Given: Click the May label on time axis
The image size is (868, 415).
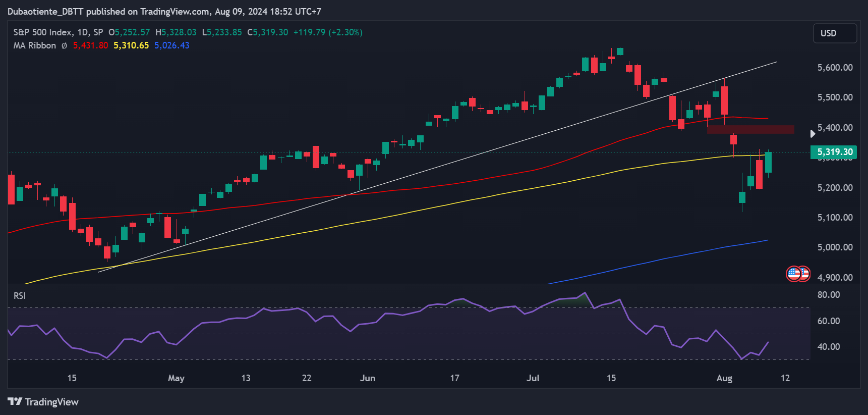Looking at the screenshot, I should [x=176, y=379].
